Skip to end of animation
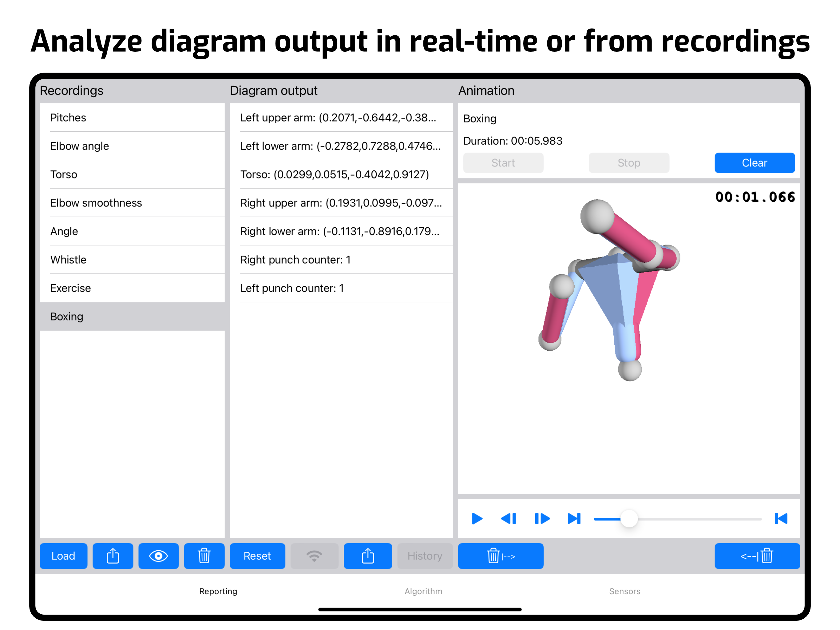840x630 pixels. [x=574, y=519]
